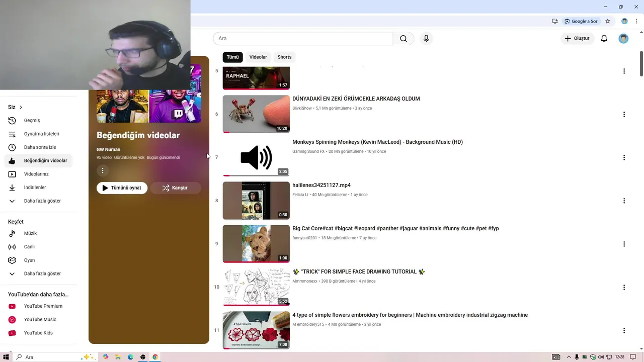
Task: Open the flowers embroidery thumbnail
Action: (256, 330)
